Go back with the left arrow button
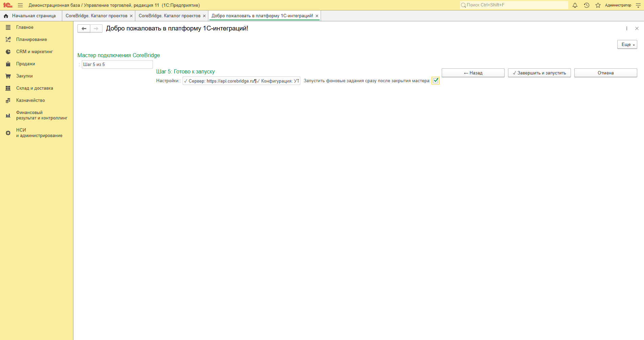Viewport: 644px width, 340px height. (x=84, y=28)
